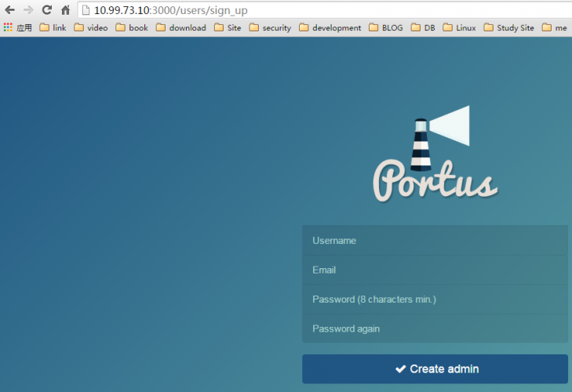Select the Password again field
The image size is (572, 392).
pyautogui.click(x=435, y=328)
